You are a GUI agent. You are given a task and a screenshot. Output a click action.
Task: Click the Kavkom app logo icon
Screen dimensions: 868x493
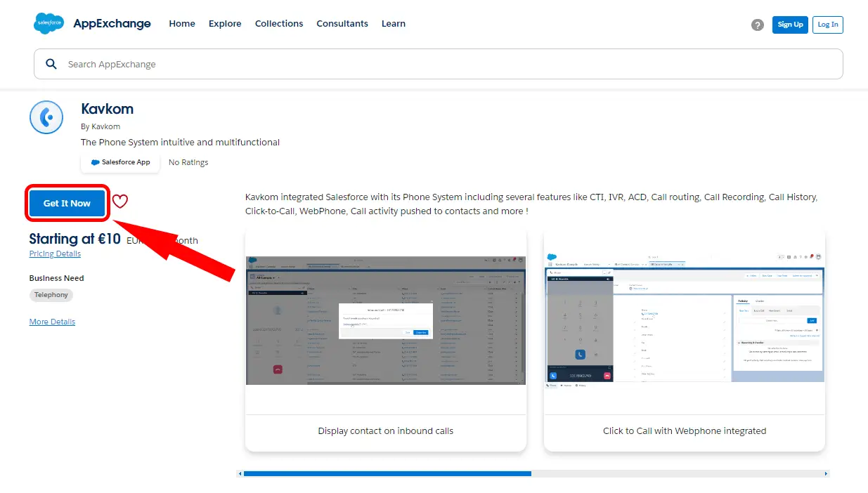[46, 117]
